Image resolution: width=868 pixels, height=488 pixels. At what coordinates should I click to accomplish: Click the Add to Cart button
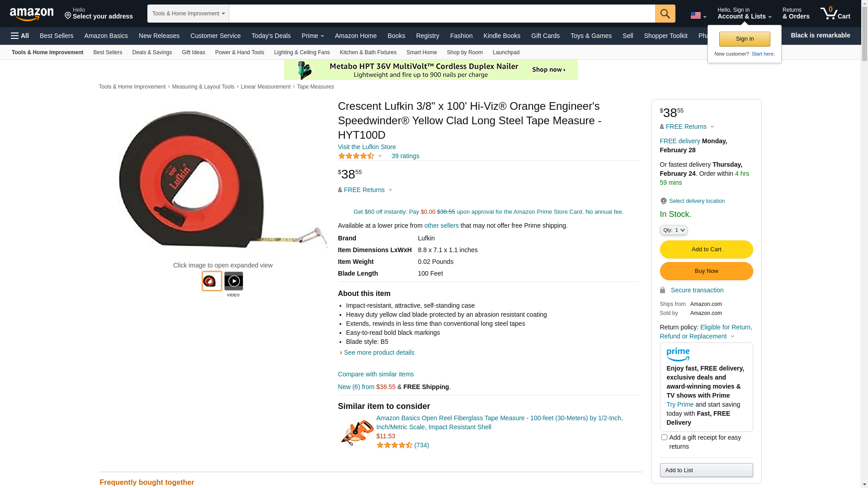[706, 249]
